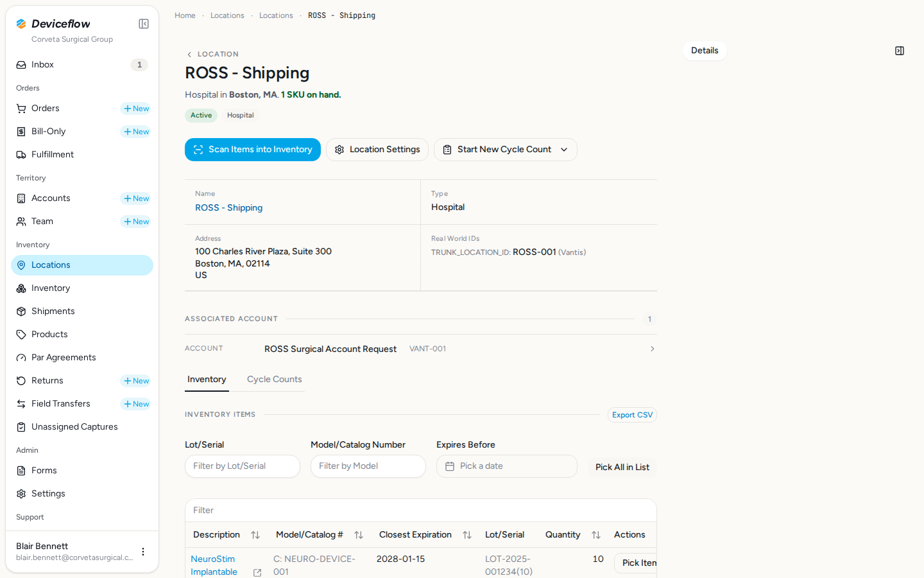Sort by Description column arrows
This screenshot has width=924, height=578.
coord(255,535)
